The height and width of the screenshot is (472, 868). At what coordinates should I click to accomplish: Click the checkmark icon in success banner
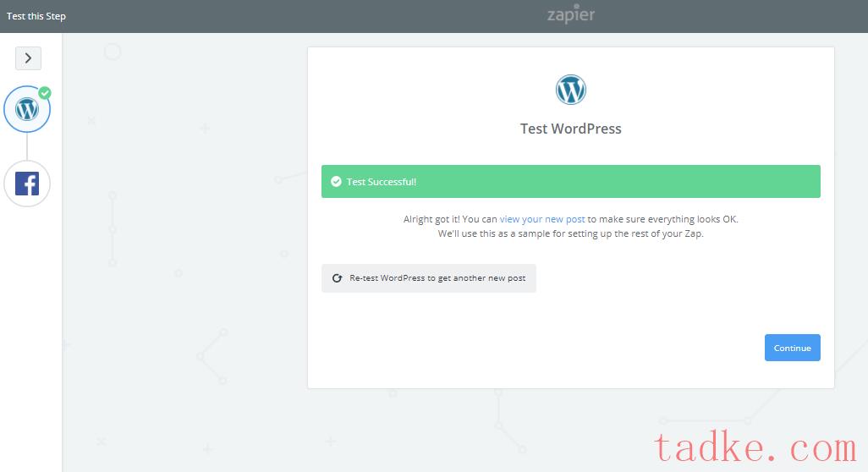[x=336, y=182]
